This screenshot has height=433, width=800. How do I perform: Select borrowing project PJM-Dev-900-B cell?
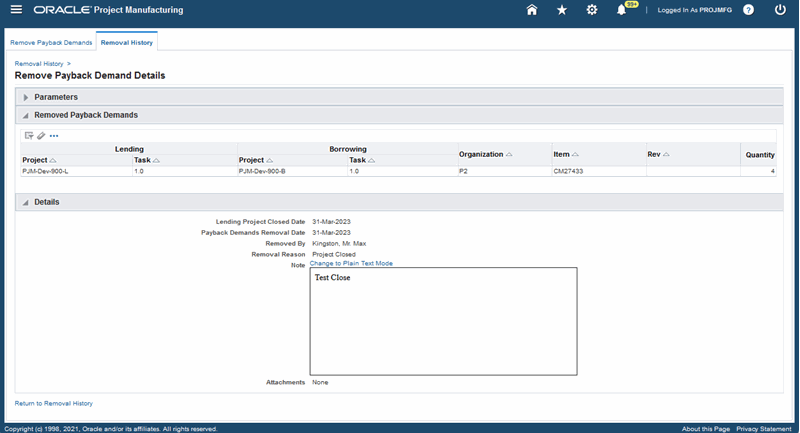(x=292, y=171)
